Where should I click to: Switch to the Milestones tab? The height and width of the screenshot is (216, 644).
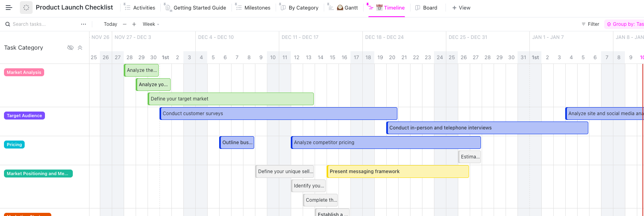point(253,8)
